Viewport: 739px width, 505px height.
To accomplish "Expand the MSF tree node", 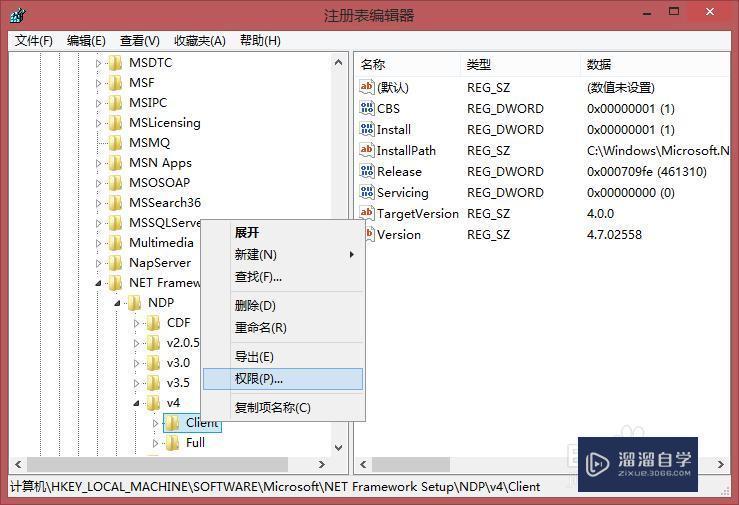I will [98, 83].
